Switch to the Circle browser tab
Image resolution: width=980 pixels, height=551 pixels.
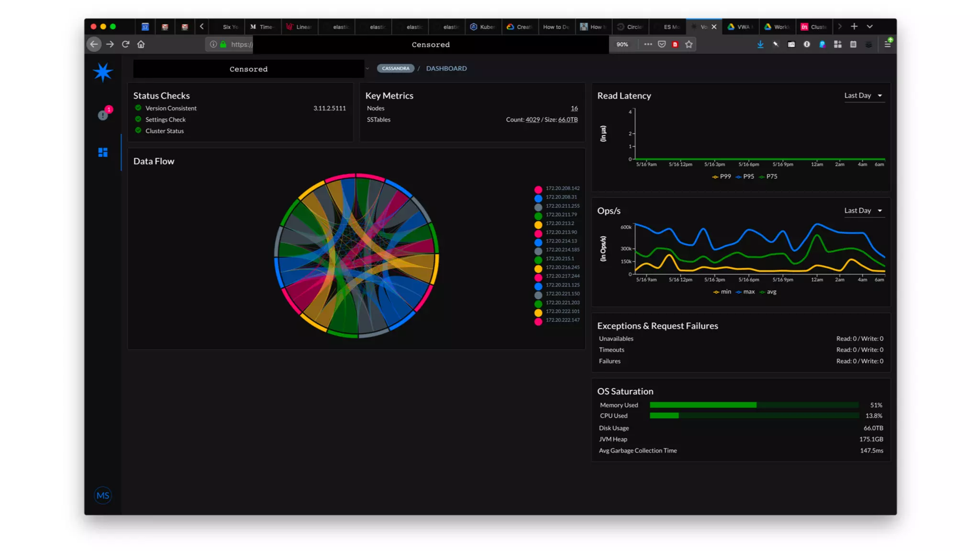631,27
